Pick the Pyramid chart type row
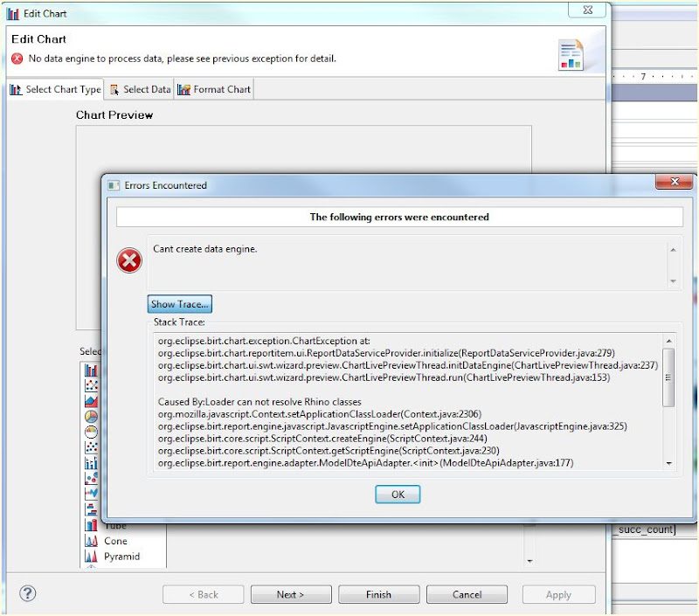 [123, 557]
